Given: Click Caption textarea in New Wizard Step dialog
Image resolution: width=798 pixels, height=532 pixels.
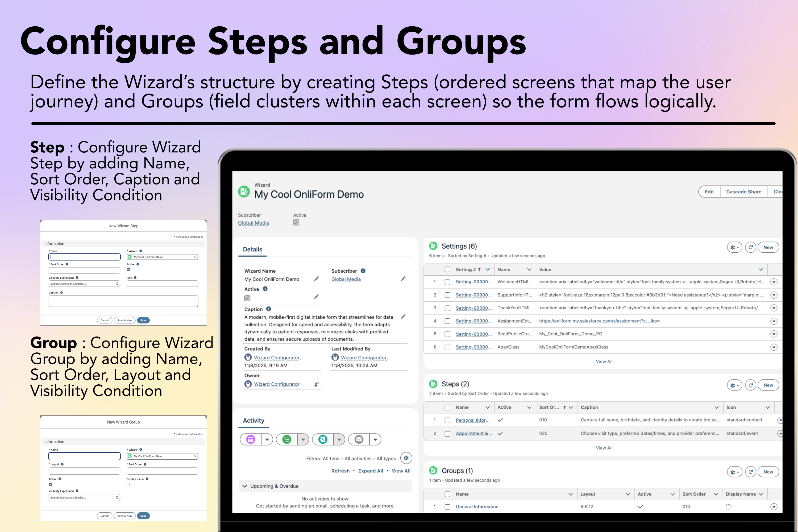Looking at the screenshot, I should pyautogui.click(x=123, y=301).
